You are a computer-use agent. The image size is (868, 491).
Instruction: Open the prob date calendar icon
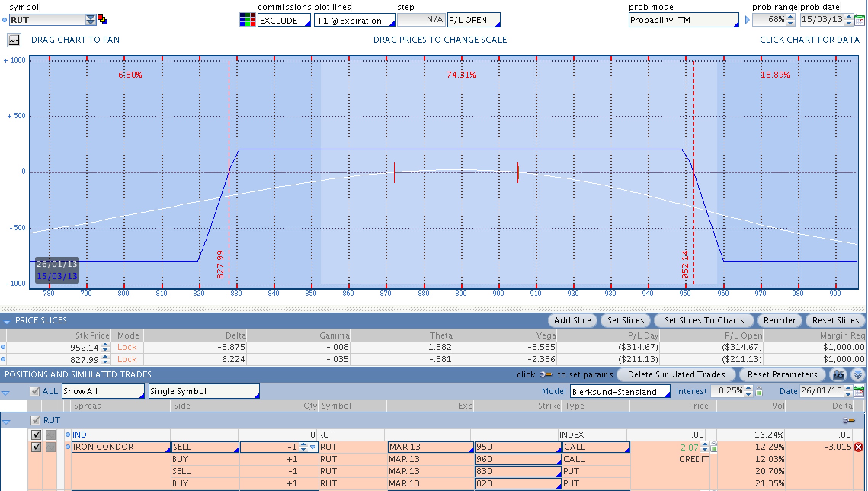[x=860, y=20]
